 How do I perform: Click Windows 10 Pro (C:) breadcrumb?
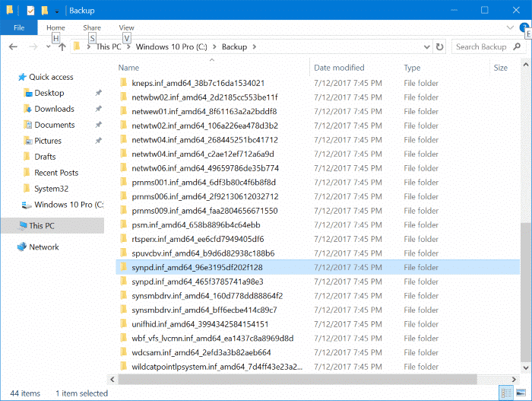171,46
